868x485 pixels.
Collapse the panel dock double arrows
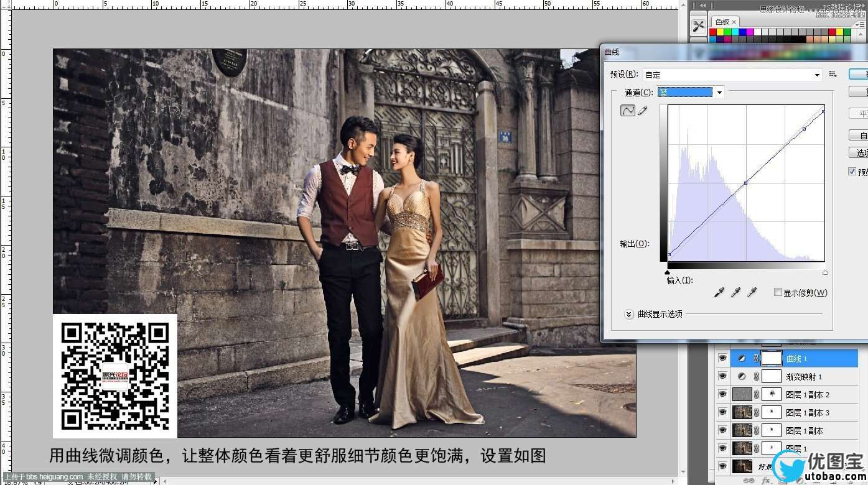703,5
